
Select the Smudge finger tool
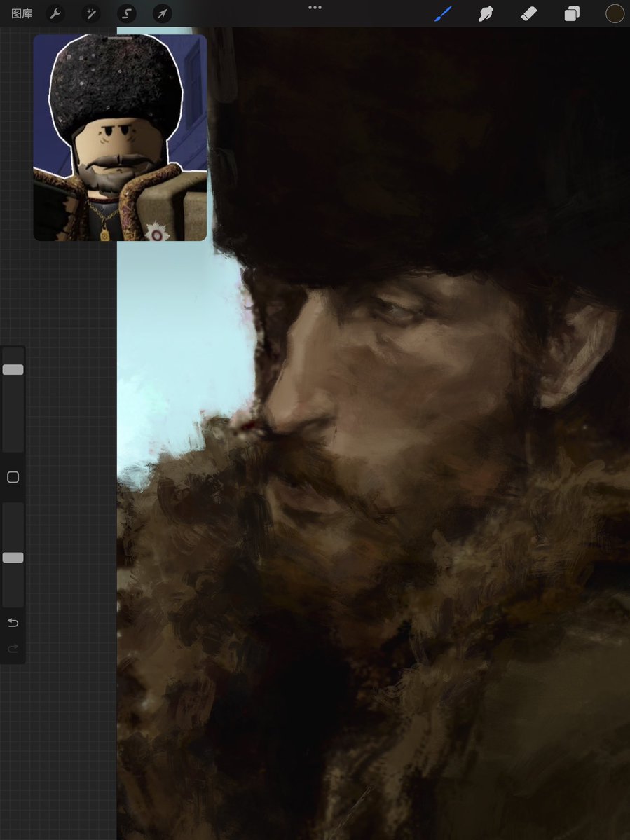(x=486, y=14)
